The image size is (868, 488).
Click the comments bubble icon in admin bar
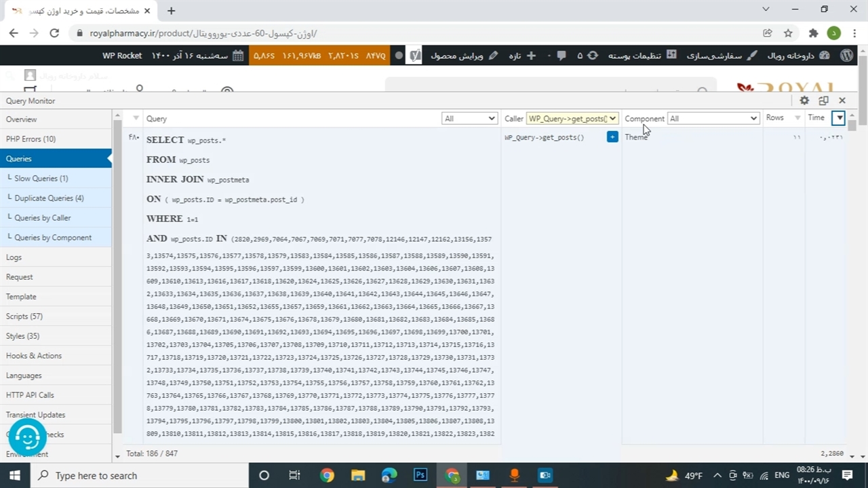(x=561, y=56)
